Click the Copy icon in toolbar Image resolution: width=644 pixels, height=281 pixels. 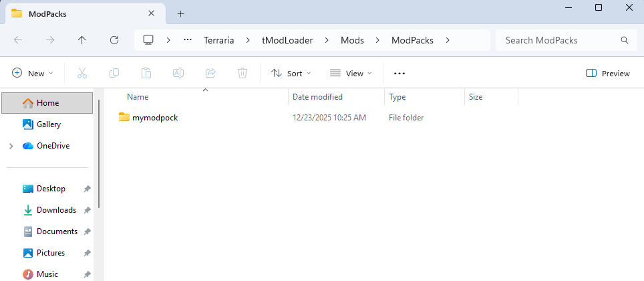(114, 73)
